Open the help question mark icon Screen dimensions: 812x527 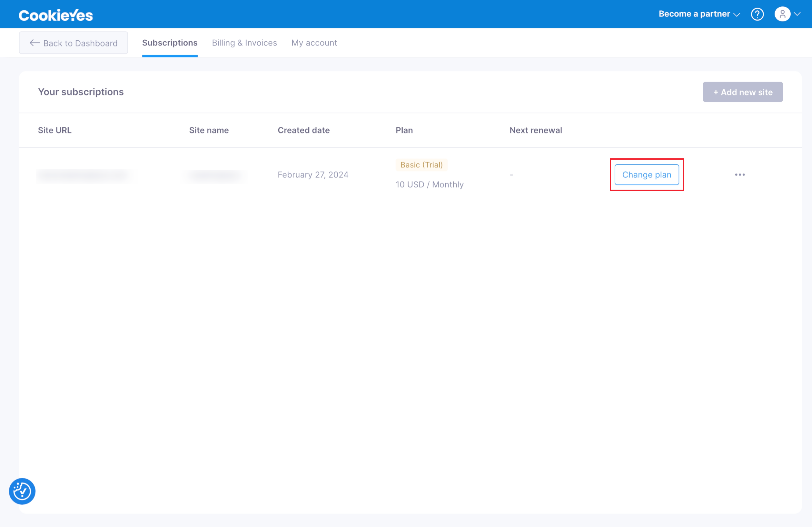757,14
